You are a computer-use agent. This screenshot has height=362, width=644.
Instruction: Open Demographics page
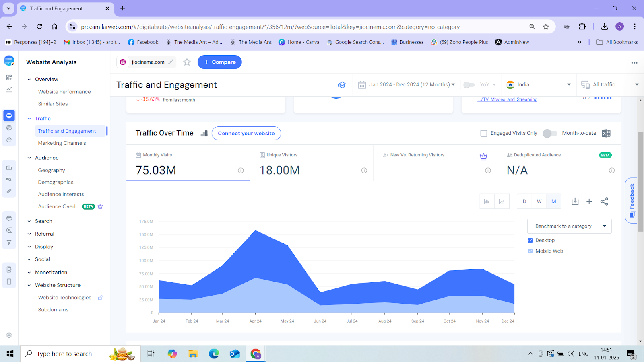(56, 182)
